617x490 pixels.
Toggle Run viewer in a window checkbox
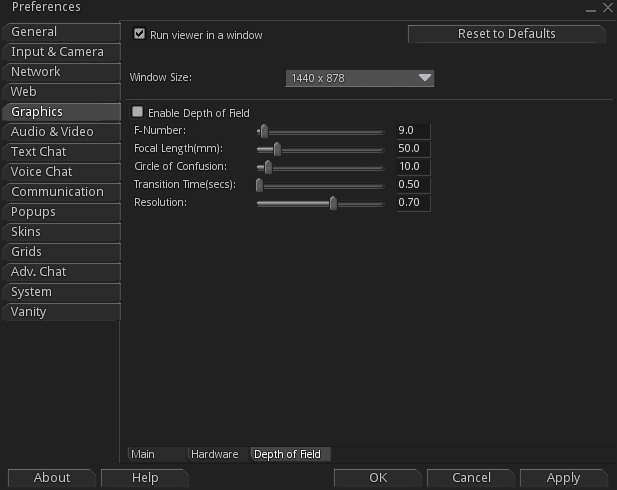[140, 34]
